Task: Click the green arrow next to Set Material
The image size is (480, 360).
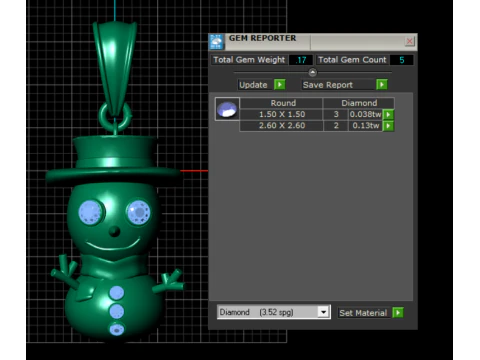Action: (x=398, y=313)
